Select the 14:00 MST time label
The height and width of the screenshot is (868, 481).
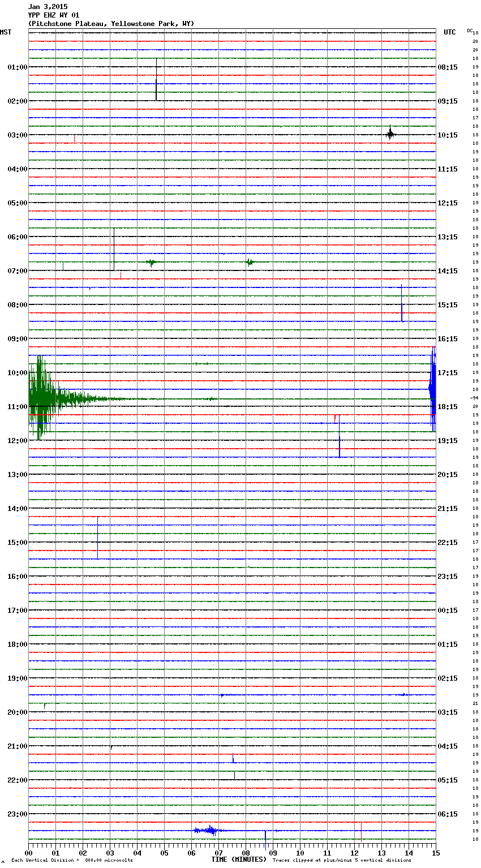[18, 509]
